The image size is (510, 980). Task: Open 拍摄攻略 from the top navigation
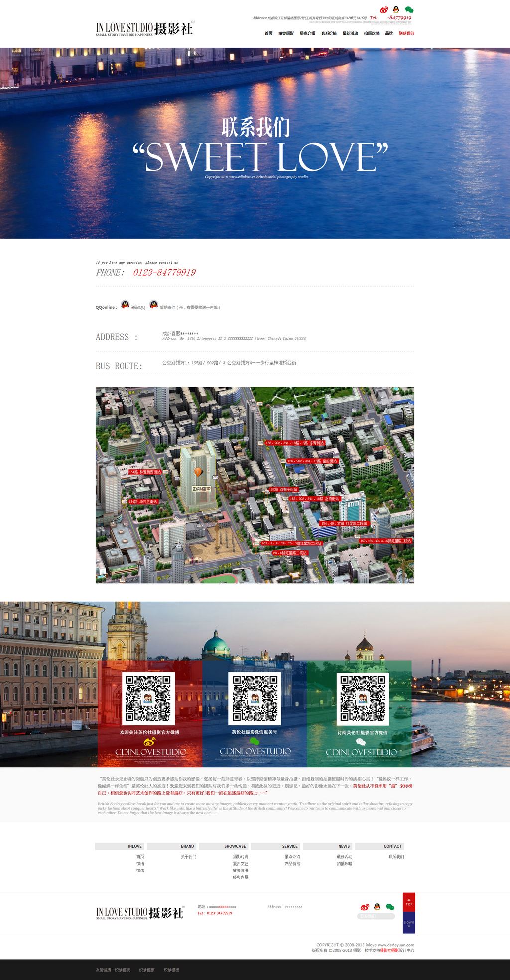pyautogui.click(x=372, y=33)
